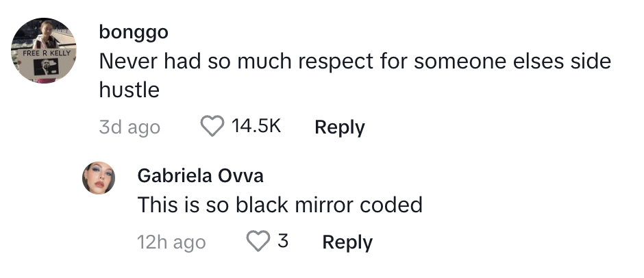Click 'someone elses side' in bonggo's comment

(x=512, y=61)
